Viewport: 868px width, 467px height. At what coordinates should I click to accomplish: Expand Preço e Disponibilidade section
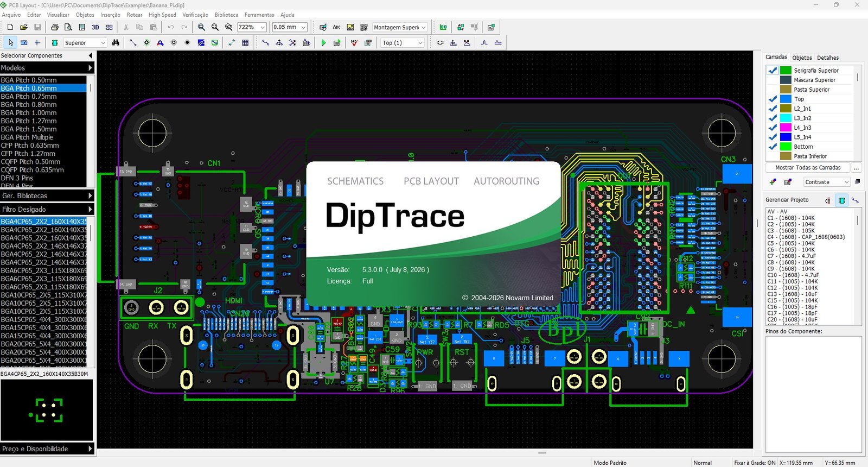click(47, 449)
